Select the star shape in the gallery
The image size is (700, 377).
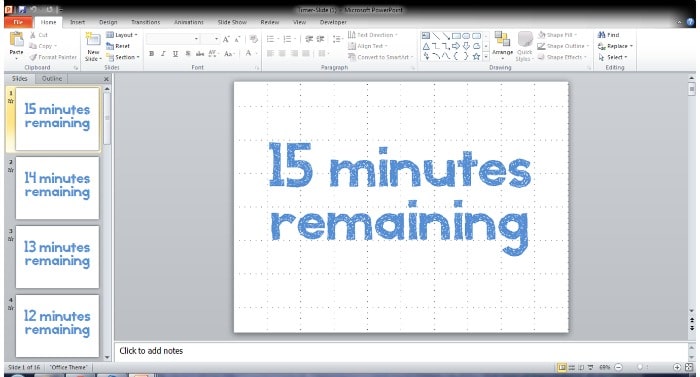[x=476, y=56]
